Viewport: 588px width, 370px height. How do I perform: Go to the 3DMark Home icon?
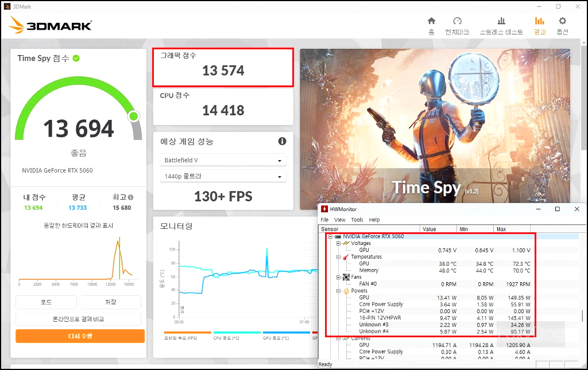click(431, 21)
